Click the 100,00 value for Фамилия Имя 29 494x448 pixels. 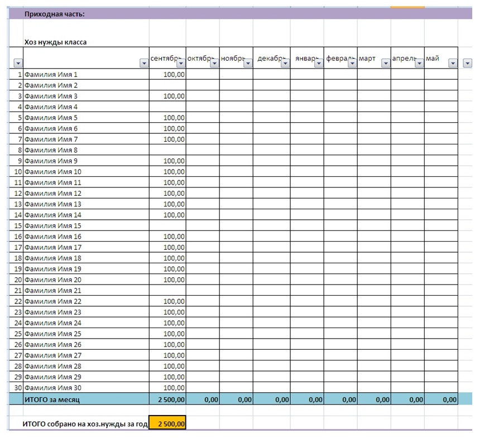tap(167, 377)
